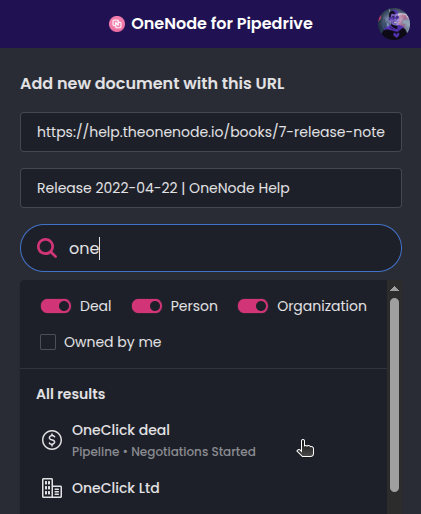
Task: Click the organization building icon
Action: [x=52, y=488]
